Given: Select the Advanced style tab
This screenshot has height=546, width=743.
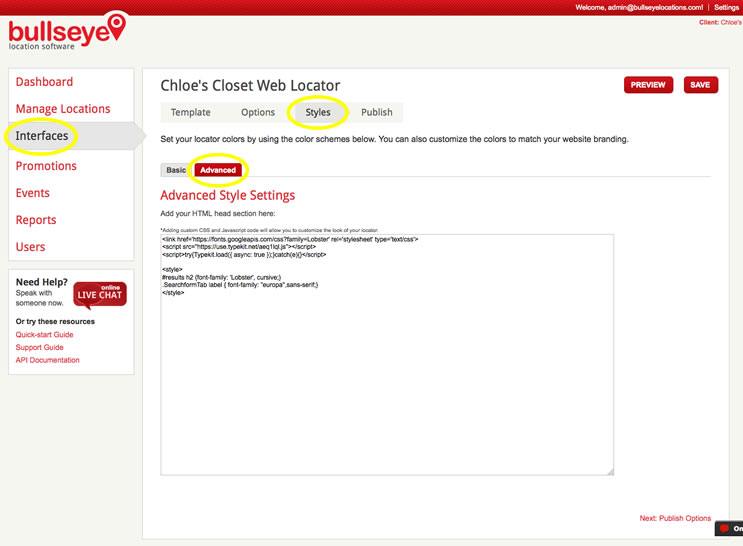Looking at the screenshot, I should click(218, 170).
